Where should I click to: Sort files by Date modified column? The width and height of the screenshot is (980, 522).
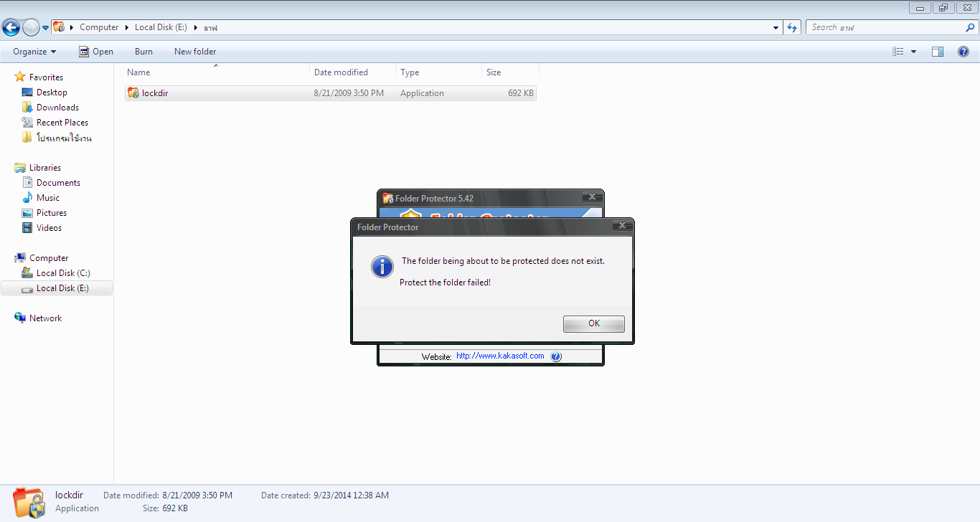tap(353, 72)
